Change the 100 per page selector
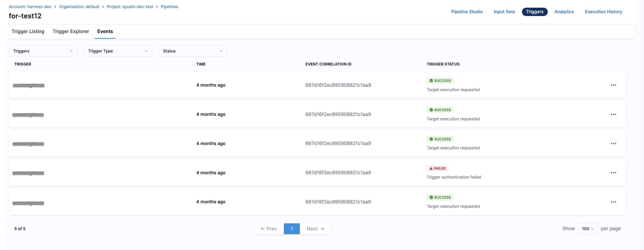644x250 pixels. 588,229
